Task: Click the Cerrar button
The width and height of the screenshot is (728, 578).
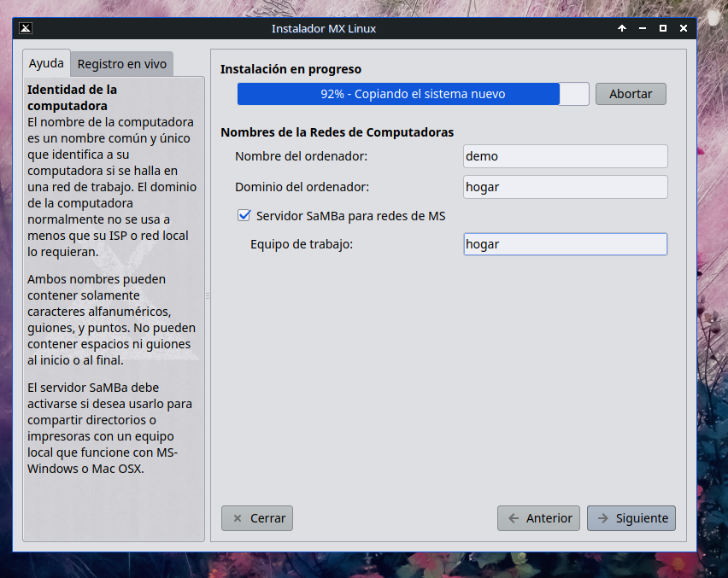Action: [257, 518]
